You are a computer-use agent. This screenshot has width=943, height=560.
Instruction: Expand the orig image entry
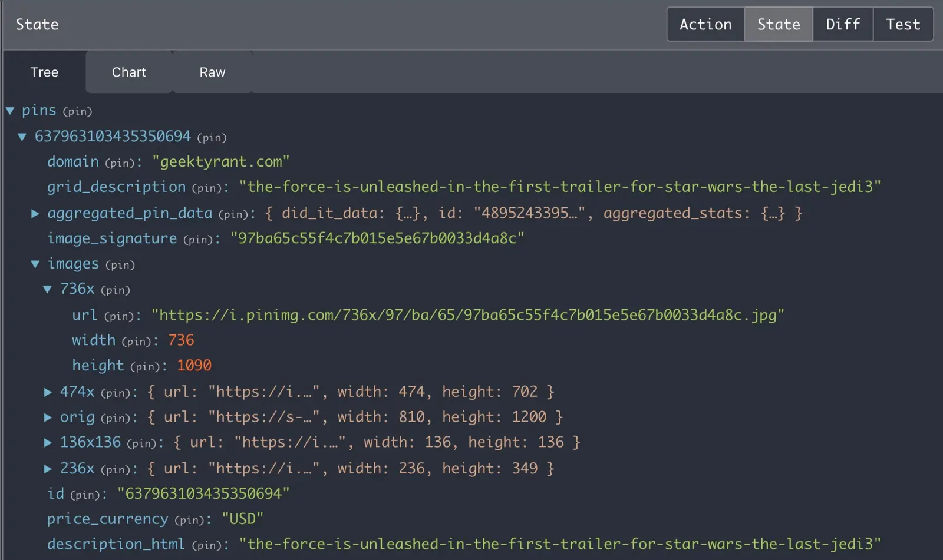coord(48,417)
